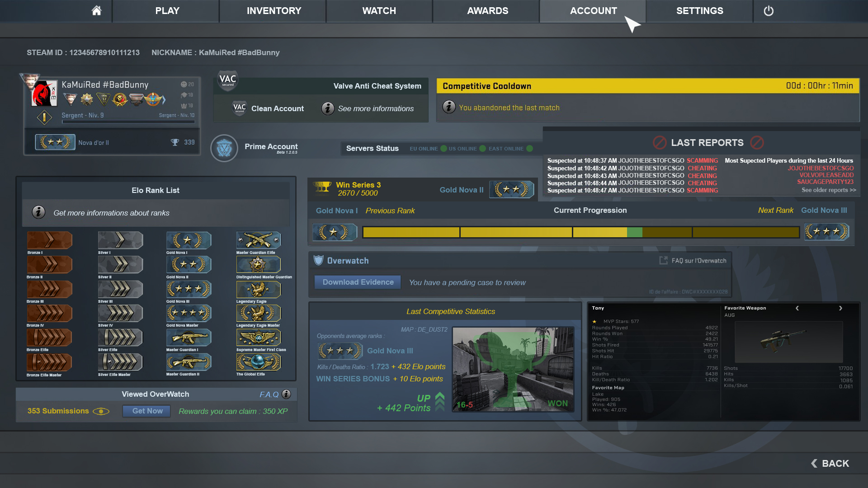Show previous favorite weapon arrow
The height and width of the screenshot is (488, 868).
pos(797,308)
